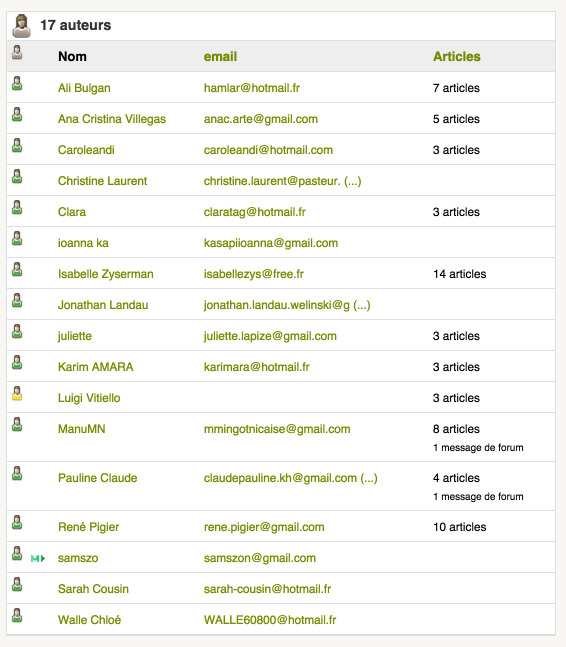Click the status icon beside Walle Chloé
This screenshot has height=647, width=566.
[17, 615]
